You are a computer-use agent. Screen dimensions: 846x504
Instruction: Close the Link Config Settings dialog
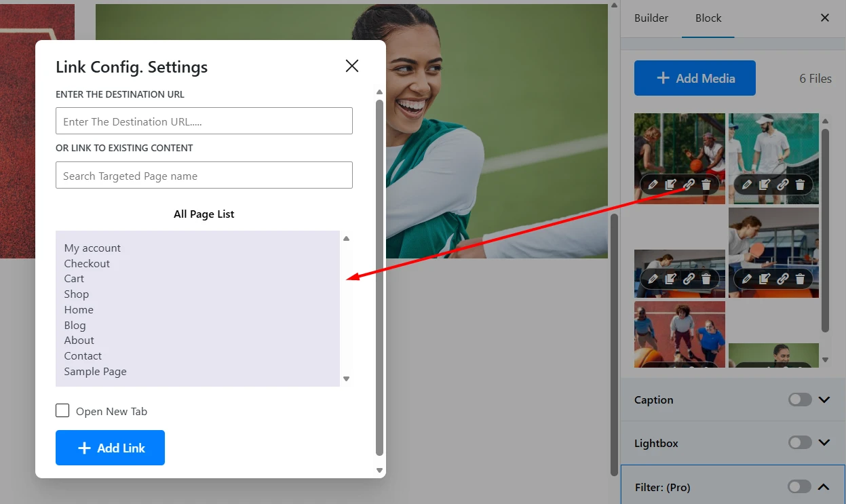[x=351, y=66]
